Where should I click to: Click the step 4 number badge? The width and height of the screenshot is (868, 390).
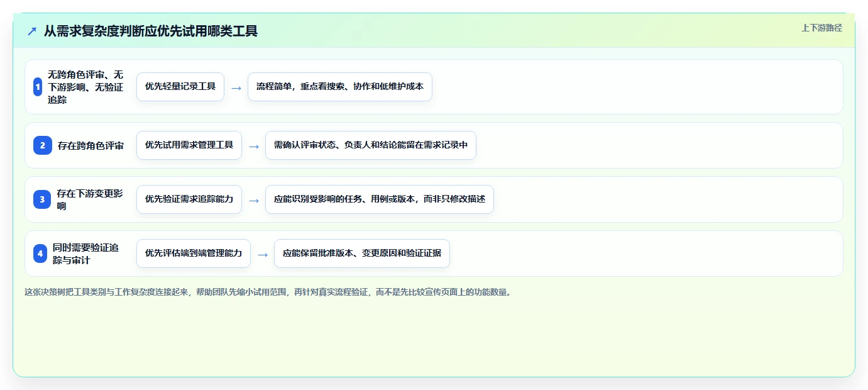pos(40,253)
